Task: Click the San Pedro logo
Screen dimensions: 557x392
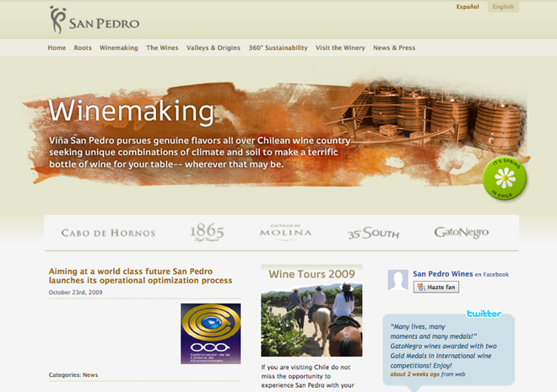Action: click(x=95, y=20)
